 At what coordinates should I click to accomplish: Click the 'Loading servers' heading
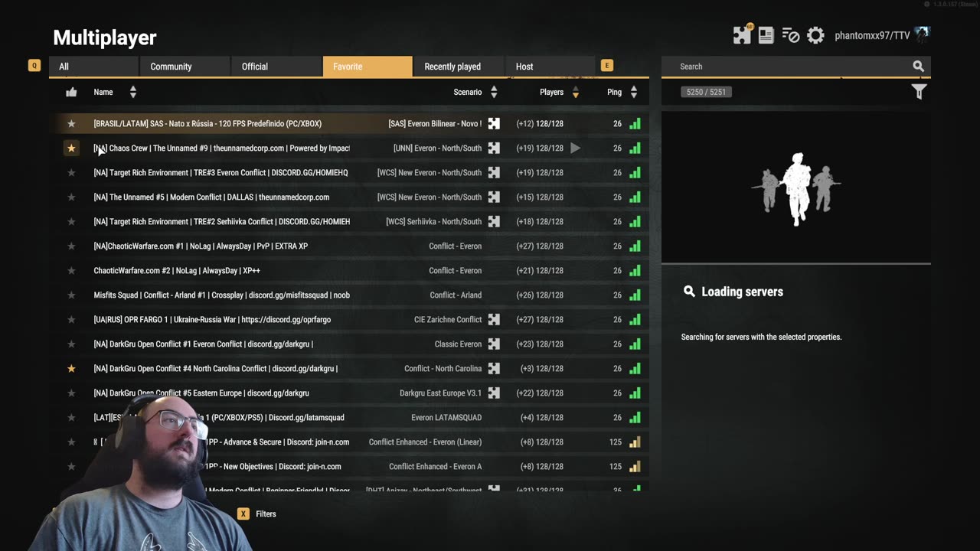tap(742, 292)
